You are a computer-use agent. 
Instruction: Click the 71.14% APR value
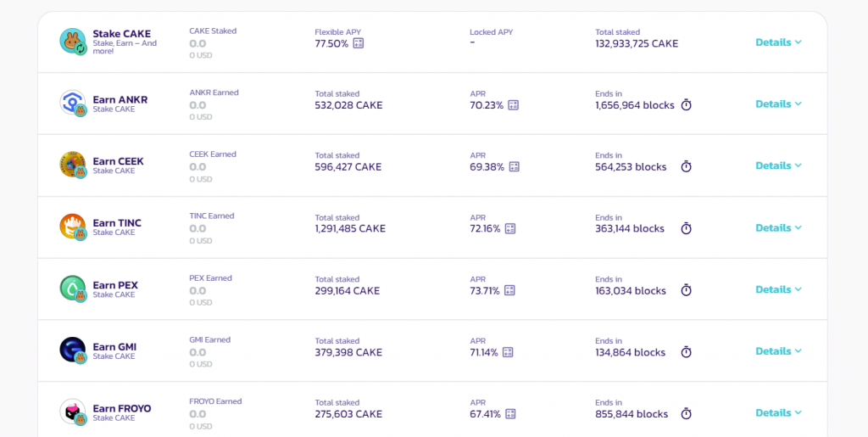[484, 352]
